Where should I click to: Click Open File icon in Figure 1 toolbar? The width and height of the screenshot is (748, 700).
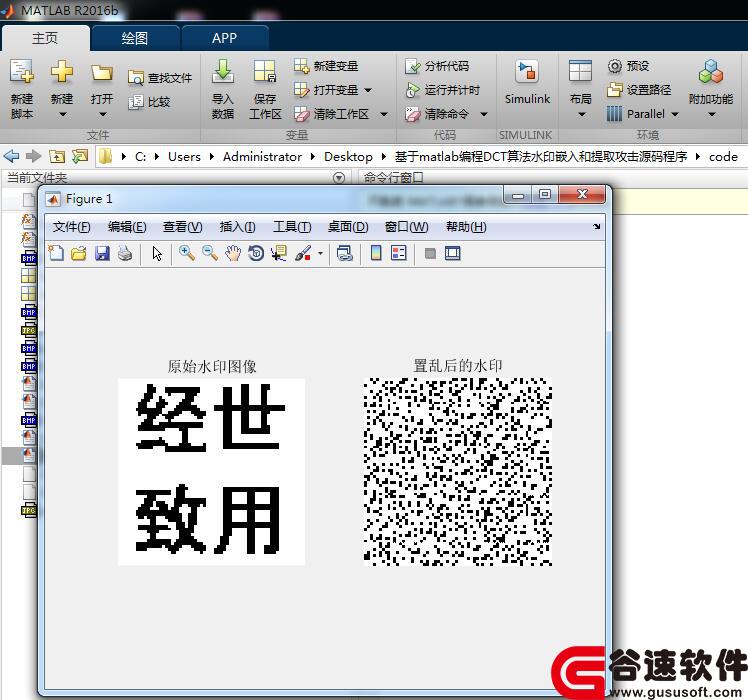click(x=79, y=253)
